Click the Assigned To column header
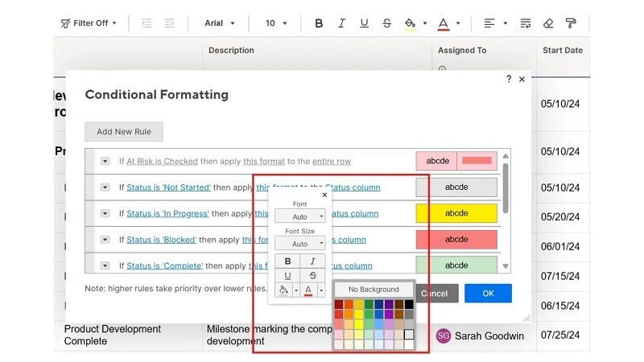This screenshot has width=644, height=362. point(462,50)
